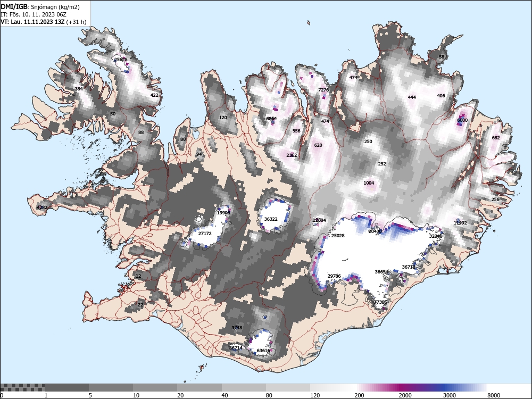Select the snow value 12584
Screen dimensions: 532x399
tap(319, 220)
